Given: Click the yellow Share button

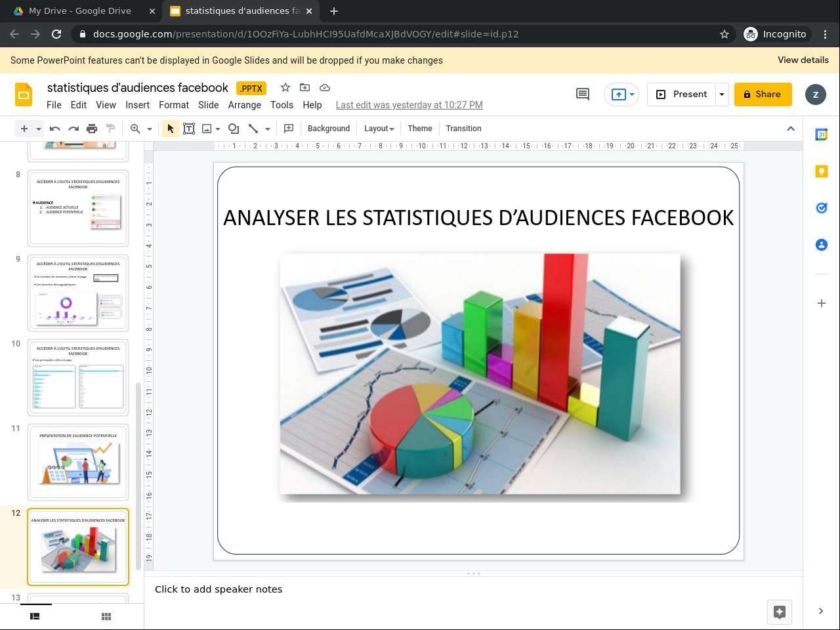Looking at the screenshot, I should coord(763,94).
